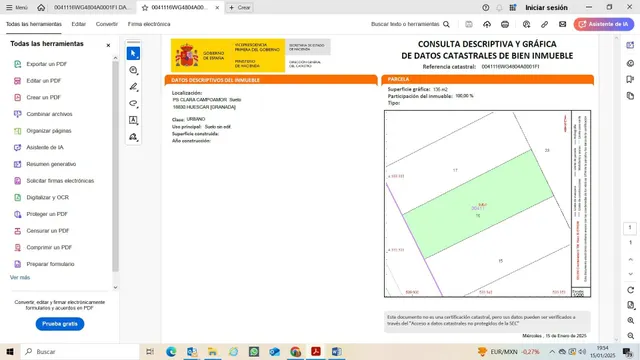Open WhatsApp from taskbar
Screen dimensions: 640x360
(x=254, y=351)
